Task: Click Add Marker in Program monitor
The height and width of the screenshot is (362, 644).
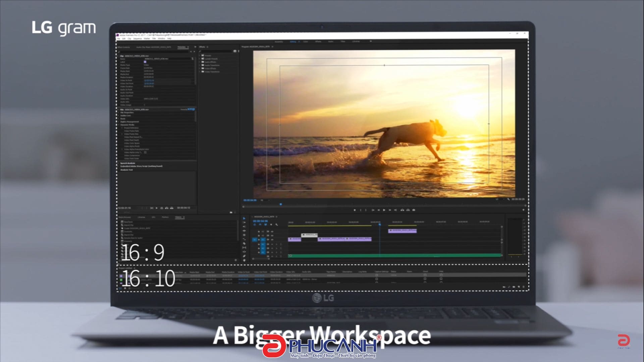Action: [355, 210]
